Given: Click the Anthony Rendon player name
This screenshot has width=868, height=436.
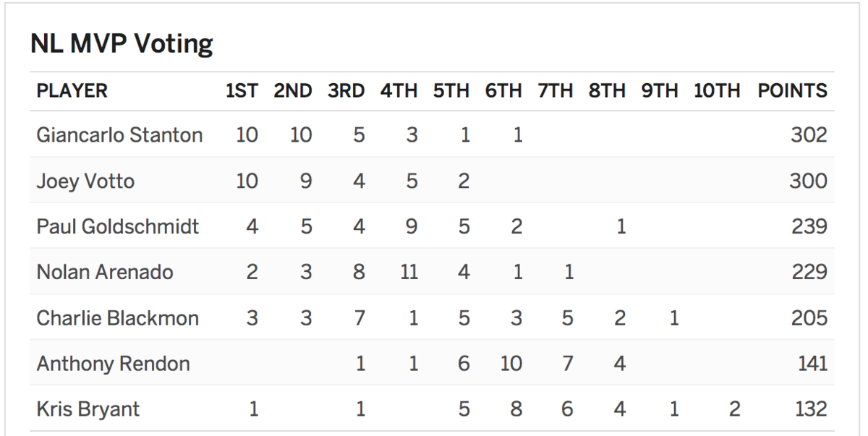Looking at the screenshot, I should [x=113, y=363].
